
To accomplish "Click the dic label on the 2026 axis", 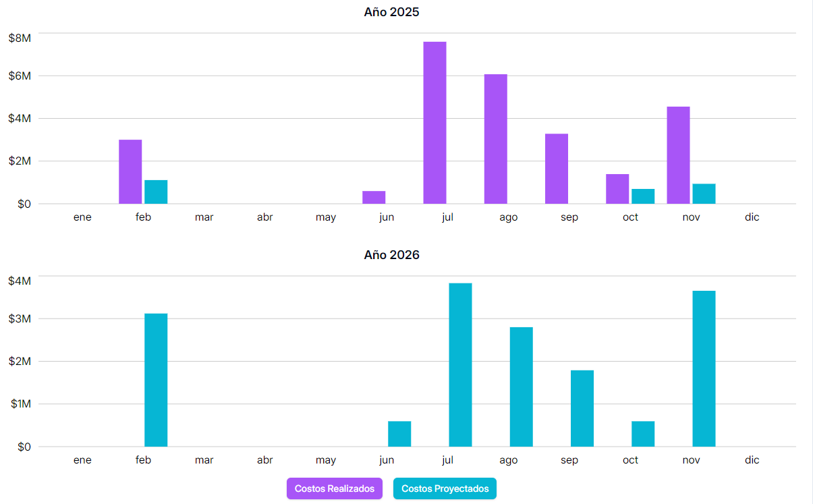I will click(x=752, y=459).
